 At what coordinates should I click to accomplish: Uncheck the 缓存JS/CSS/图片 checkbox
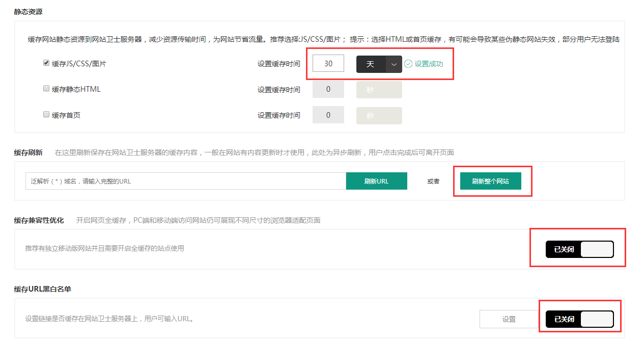(46, 63)
